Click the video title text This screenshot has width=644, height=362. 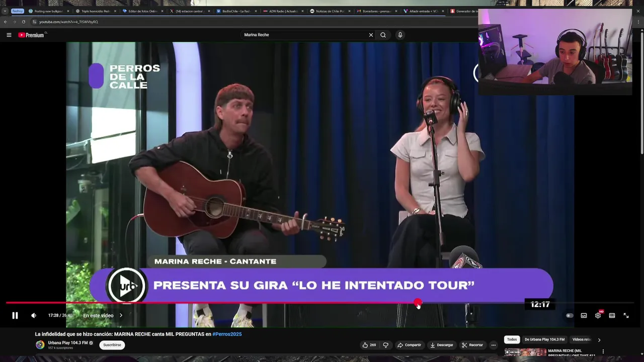tap(138, 334)
